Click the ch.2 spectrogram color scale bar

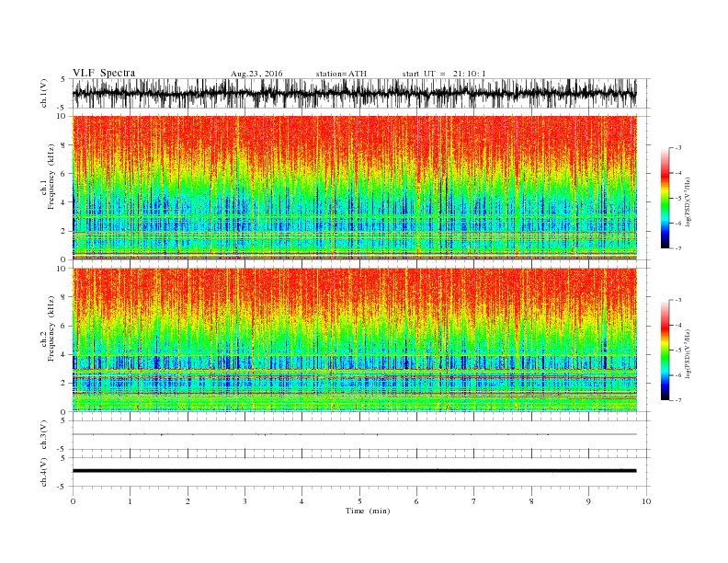665,350
